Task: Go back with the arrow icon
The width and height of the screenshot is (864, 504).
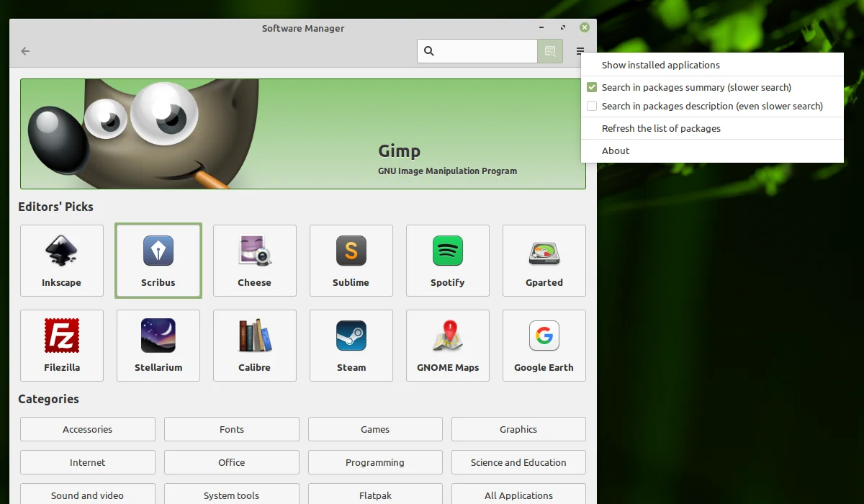Action: (26, 51)
